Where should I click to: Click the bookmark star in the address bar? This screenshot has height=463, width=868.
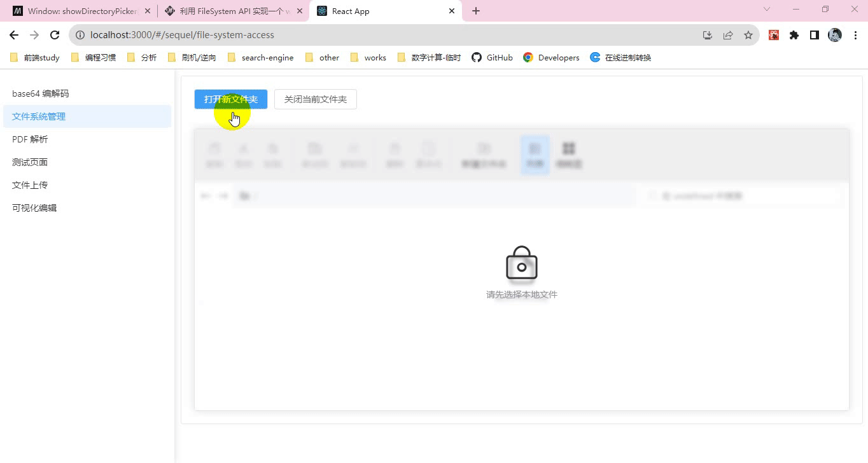[748, 35]
